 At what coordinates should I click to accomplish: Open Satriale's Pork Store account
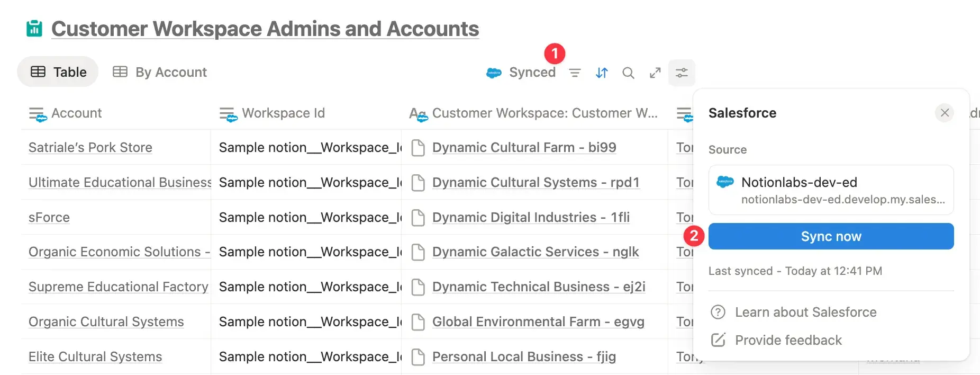(x=90, y=147)
